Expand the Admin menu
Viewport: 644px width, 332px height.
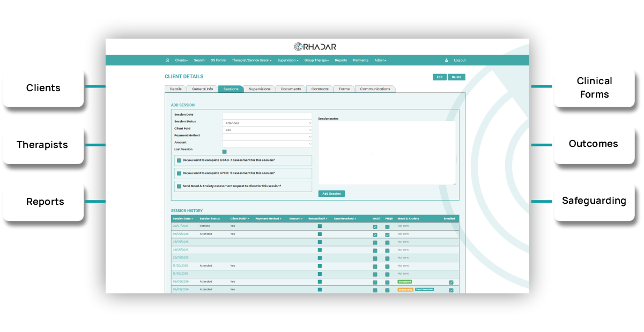coord(380,60)
